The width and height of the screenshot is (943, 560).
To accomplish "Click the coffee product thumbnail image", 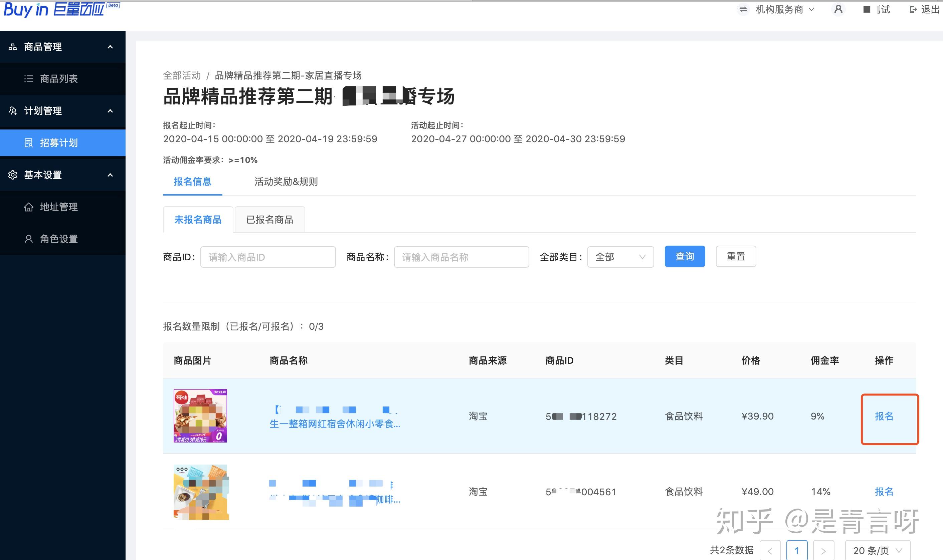I will [x=201, y=492].
